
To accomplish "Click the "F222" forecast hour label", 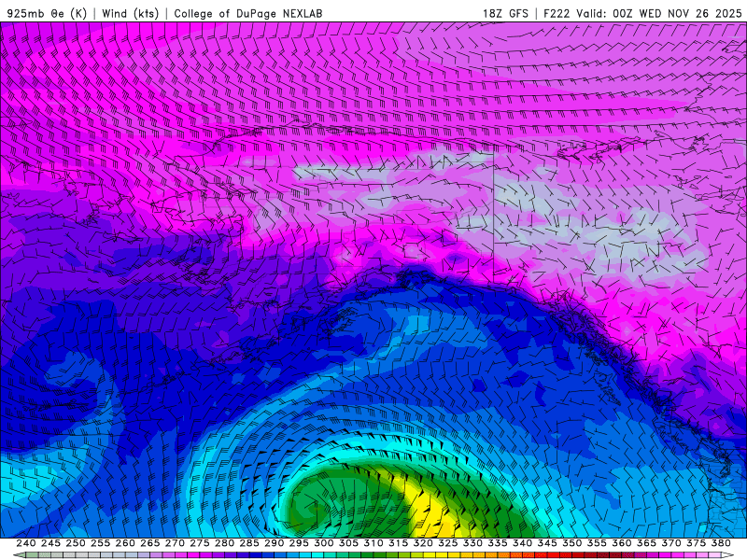I will tap(557, 13).
